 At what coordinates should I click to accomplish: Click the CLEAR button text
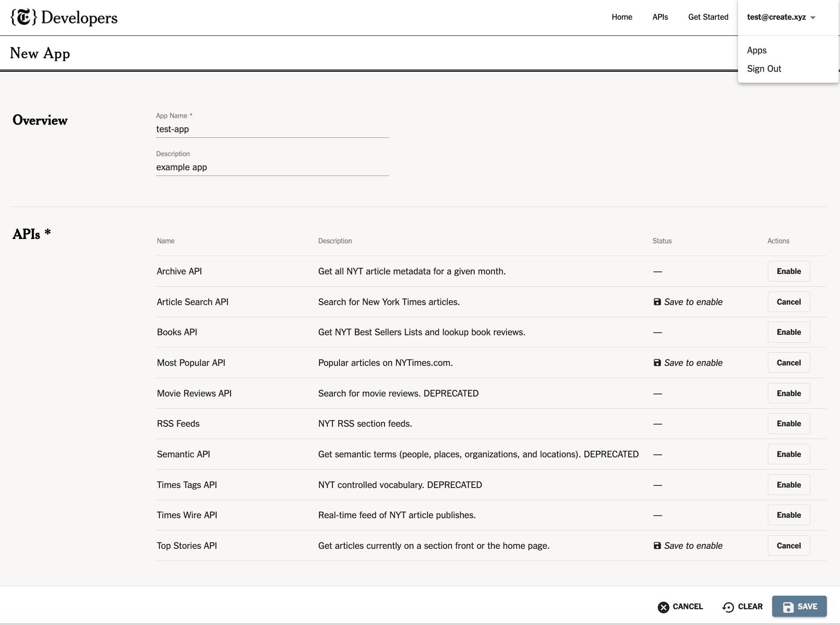[x=750, y=607]
